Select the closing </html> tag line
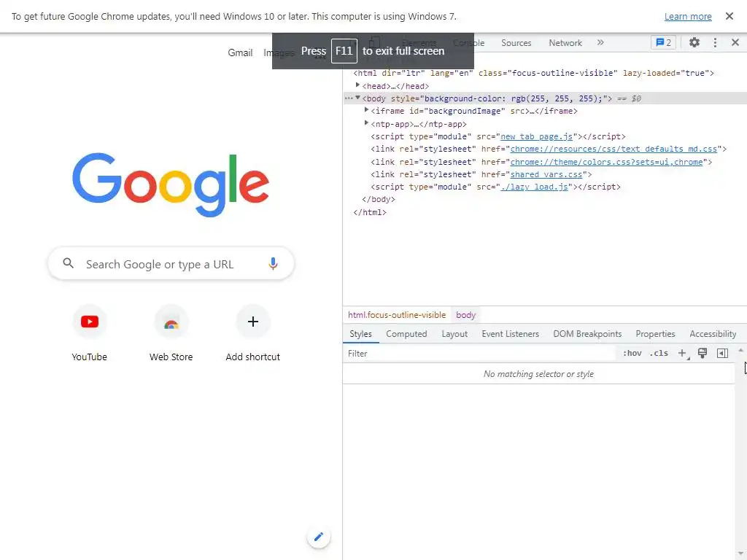 point(370,212)
